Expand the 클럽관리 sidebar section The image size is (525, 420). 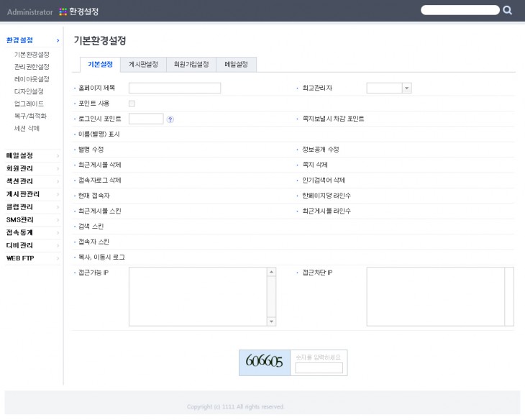(32, 207)
